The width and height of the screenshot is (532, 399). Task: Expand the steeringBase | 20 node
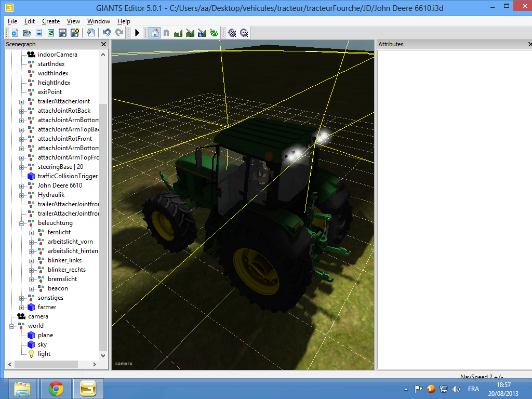click(x=21, y=167)
